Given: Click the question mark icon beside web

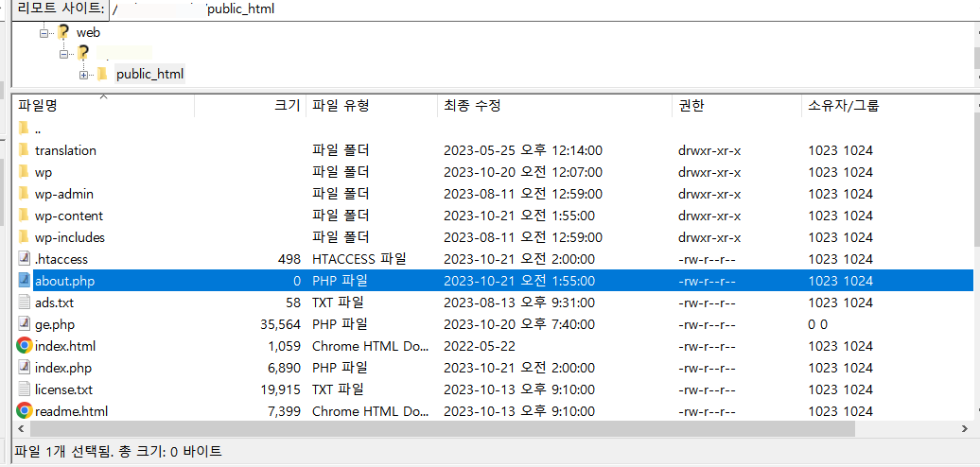Looking at the screenshot, I should [x=63, y=32].
